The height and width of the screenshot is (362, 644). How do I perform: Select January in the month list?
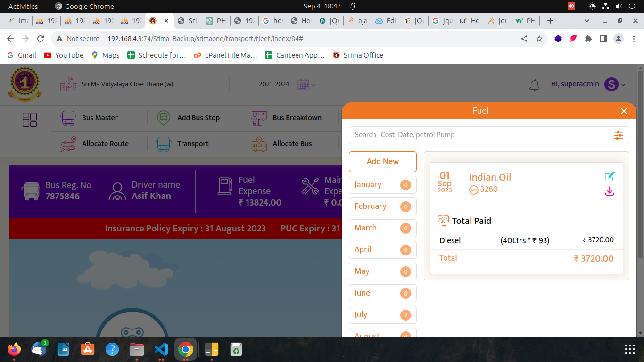pos(383,185)
